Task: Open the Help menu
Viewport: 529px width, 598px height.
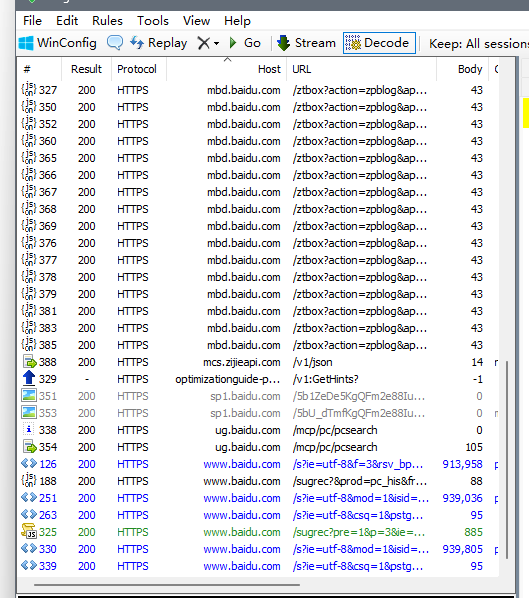Action: pyautogui.click(x=237, y=21)
